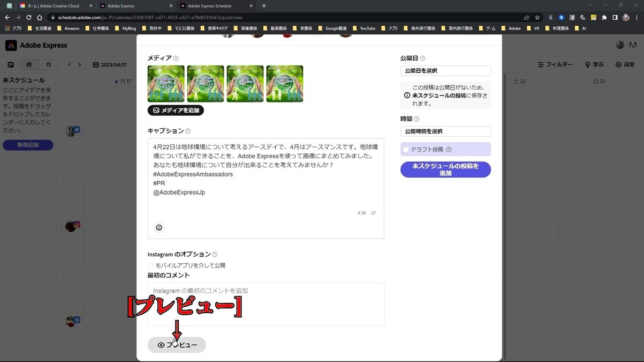The width and height of the screenshot is (644, 362).
Task: Click 未スケジュールの投稿を追加 button
Action: (445, 169)
